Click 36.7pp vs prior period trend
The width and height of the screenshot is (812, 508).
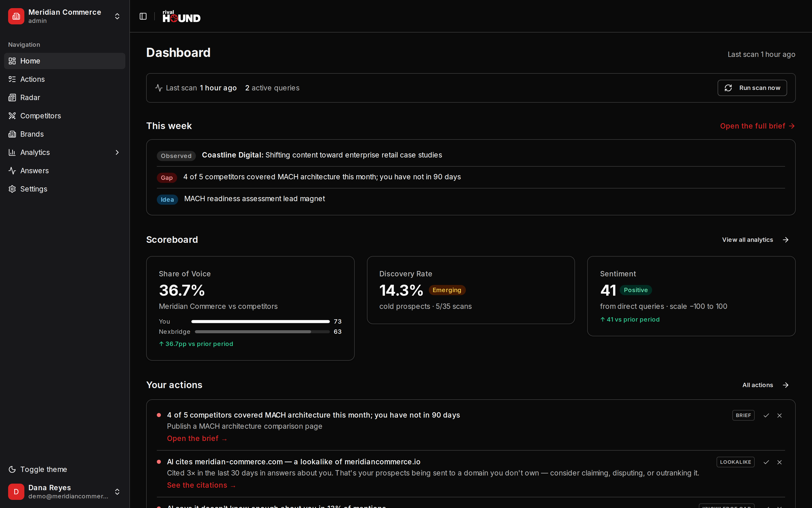(x=196, y=344)
